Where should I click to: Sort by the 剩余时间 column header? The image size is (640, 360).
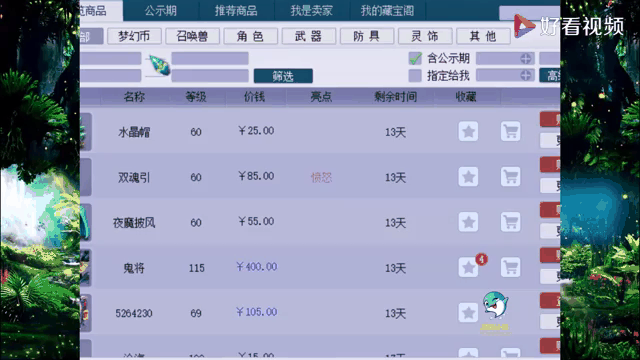(396, 97)
